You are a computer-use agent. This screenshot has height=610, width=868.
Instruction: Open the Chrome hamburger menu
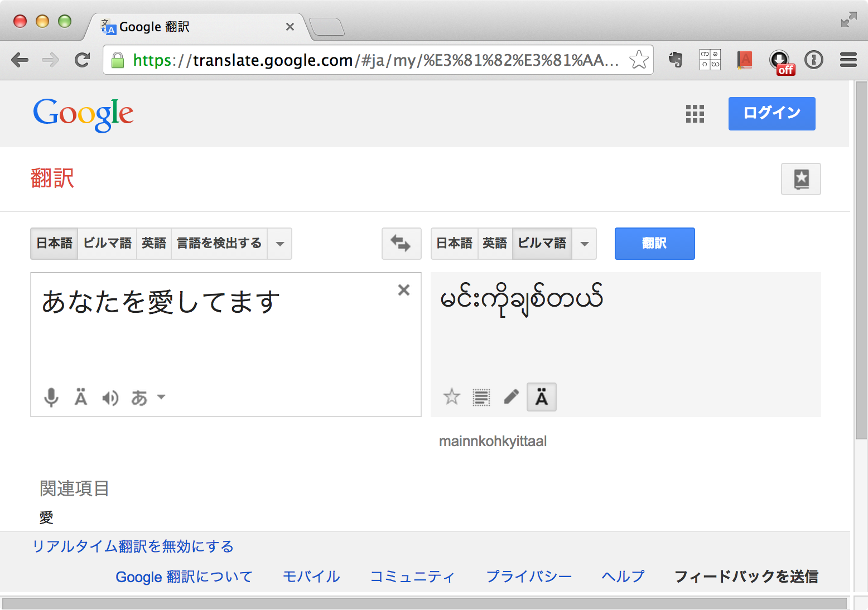(x=848, y=60)
